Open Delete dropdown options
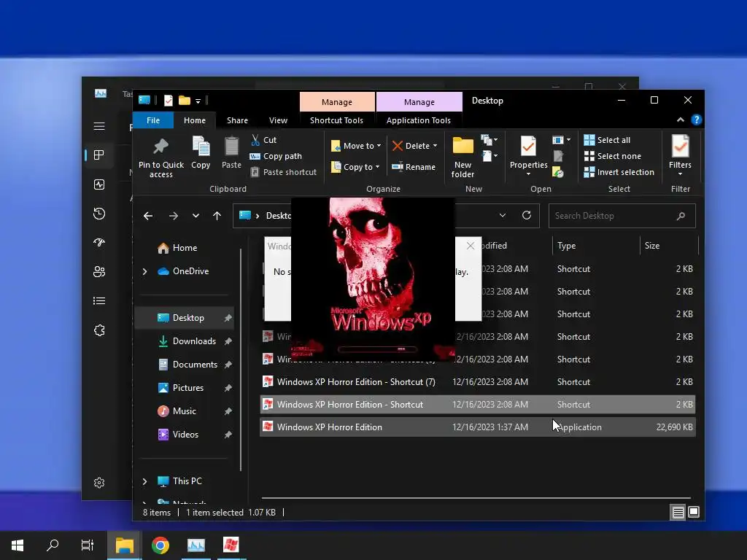 [x=414, y=146]
